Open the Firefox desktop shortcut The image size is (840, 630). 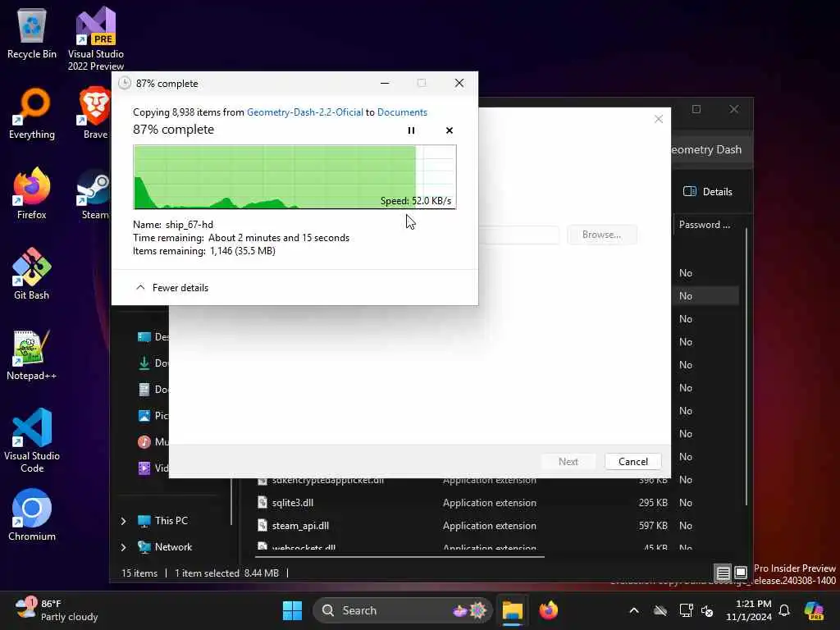32,194
